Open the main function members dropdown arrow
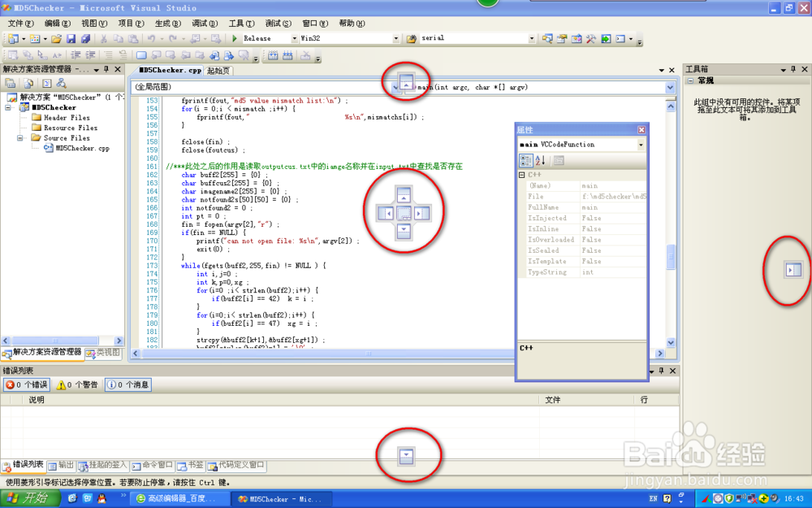The width and height of the screenshot is (812, 508). 670,87
